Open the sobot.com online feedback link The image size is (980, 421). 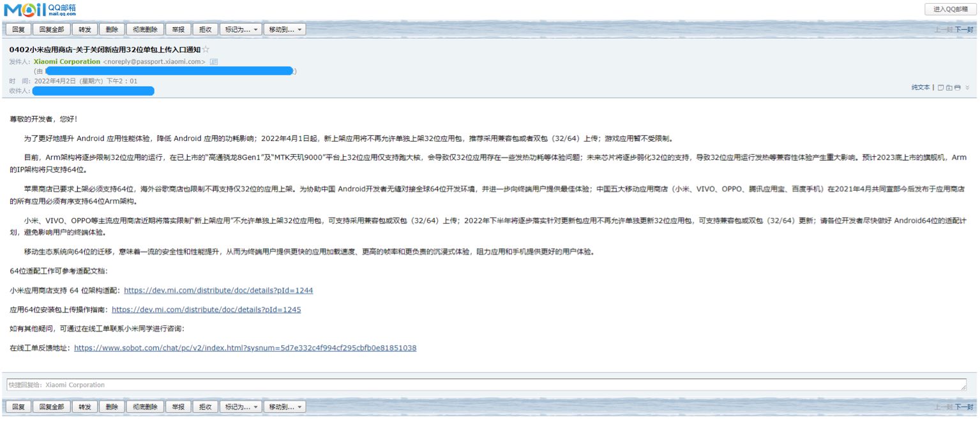tap(245, 348)
